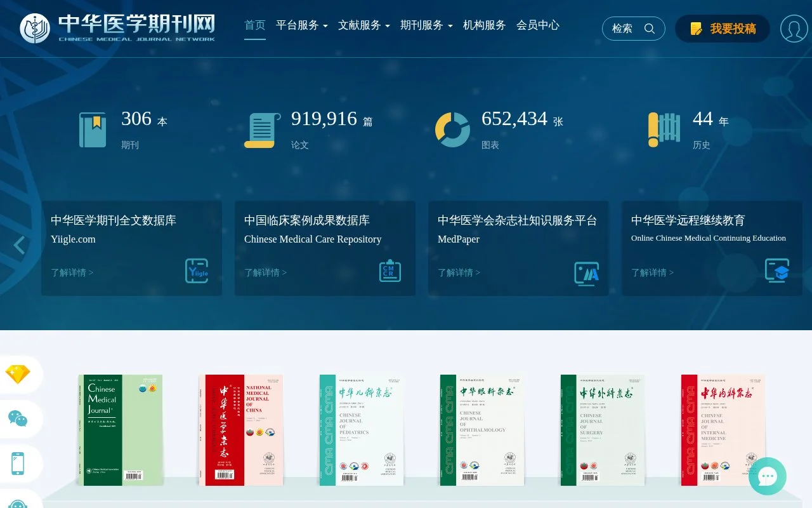Click the 652,434 figures count
The width and height of the screenshot is (812, 508).
[514, 119]
